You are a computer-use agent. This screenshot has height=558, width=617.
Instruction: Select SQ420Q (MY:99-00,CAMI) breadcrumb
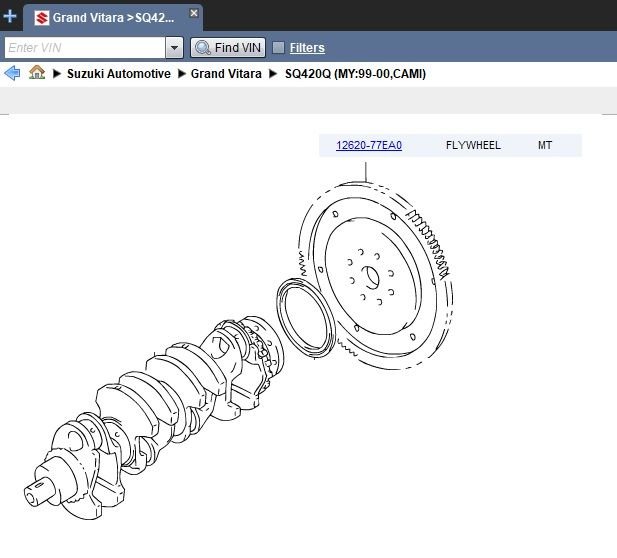[355, 74]
